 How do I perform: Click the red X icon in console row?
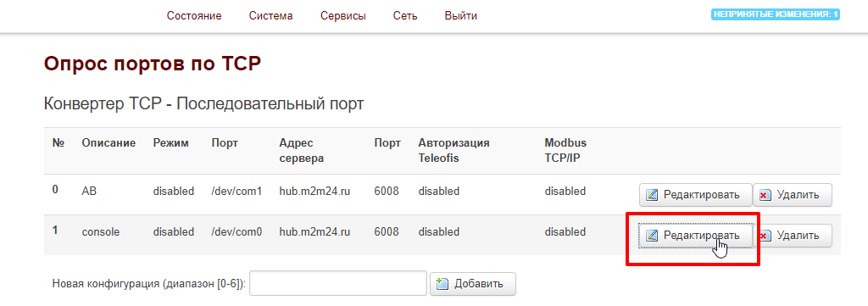point(765,236)
